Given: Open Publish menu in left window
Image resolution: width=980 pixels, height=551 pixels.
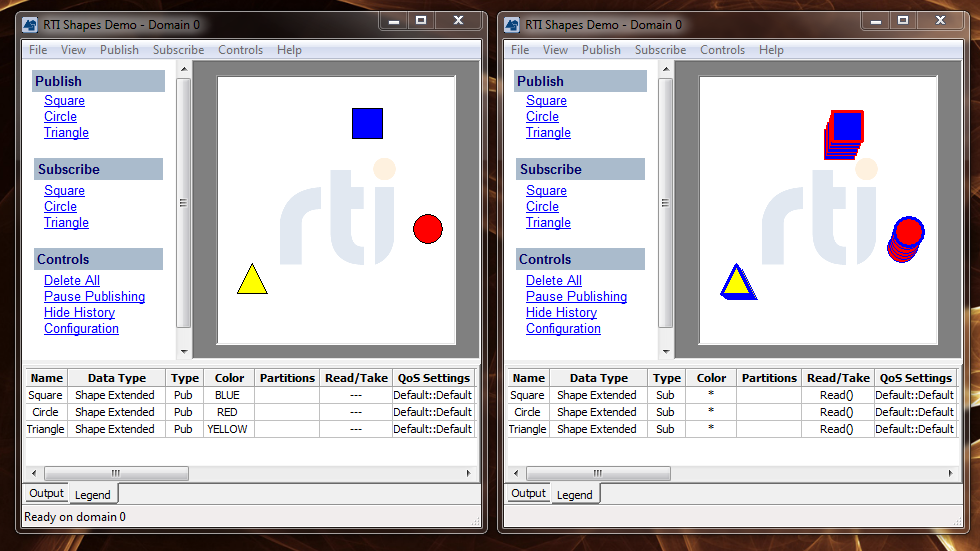Looking at the screenshot, I should (x=119, y=50).
